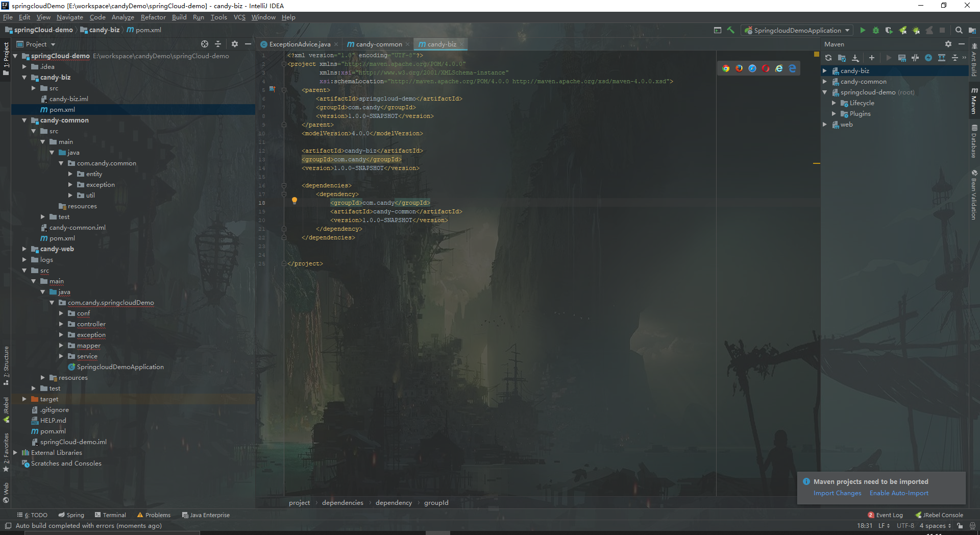Screen dimensions: 980x535
Task: Click the intention lightbulb on line 18
Action: click(294, 201)
